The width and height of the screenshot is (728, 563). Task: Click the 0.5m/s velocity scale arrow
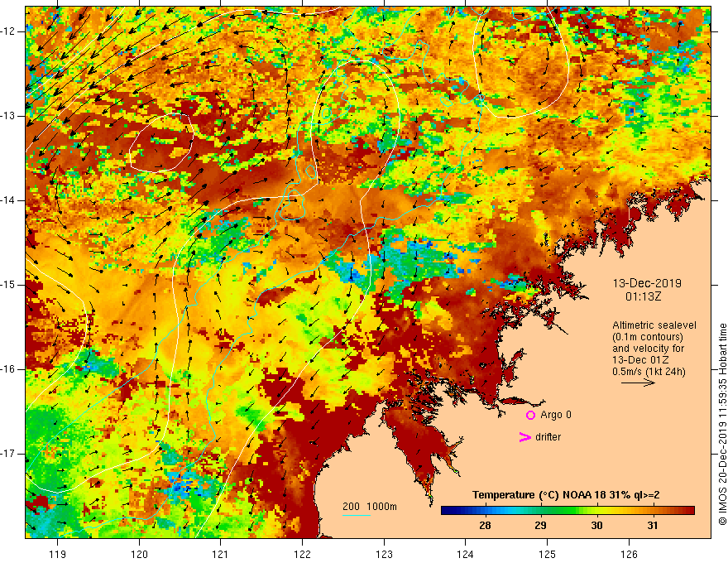[638, 383]
